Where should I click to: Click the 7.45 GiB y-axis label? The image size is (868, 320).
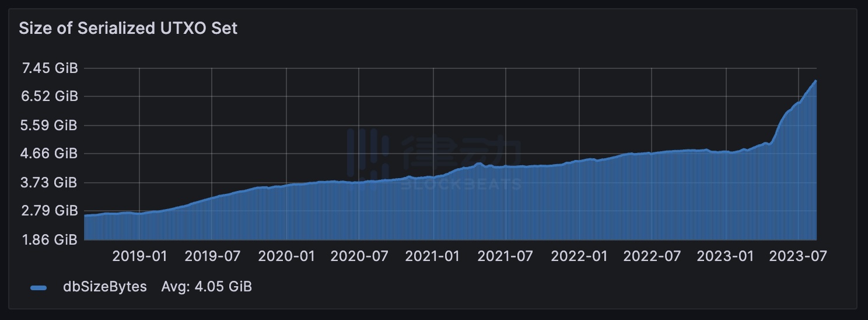tap(50, 68)
